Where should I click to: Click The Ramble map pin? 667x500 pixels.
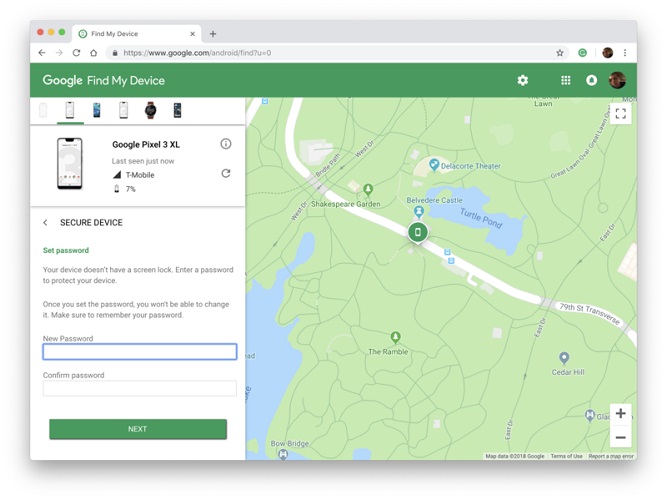[395, 338]
